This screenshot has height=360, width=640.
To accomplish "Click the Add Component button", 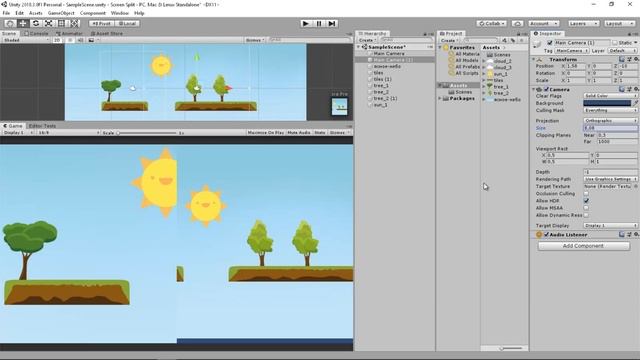I will (x=583, y=246).
